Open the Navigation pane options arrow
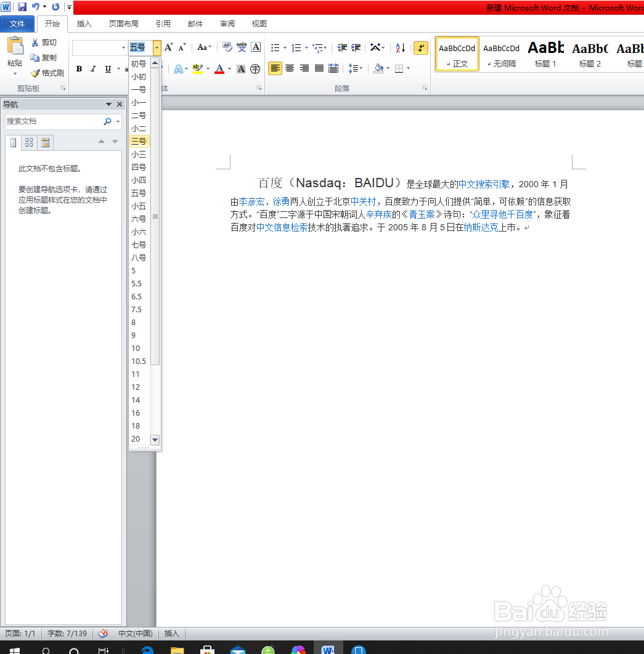 pyautogui.click(x=108, y=104)
